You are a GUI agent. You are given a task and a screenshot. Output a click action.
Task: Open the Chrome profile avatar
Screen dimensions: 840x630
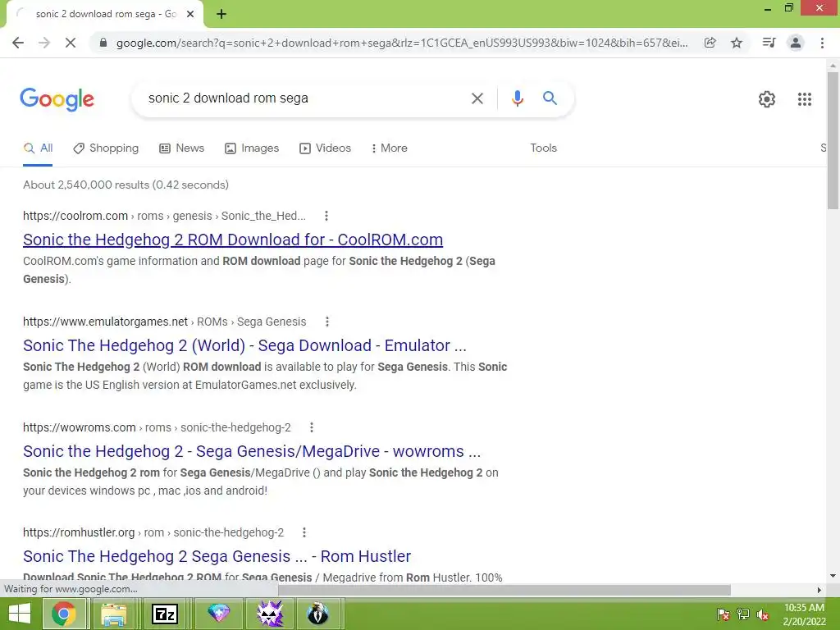coord(796,43)
